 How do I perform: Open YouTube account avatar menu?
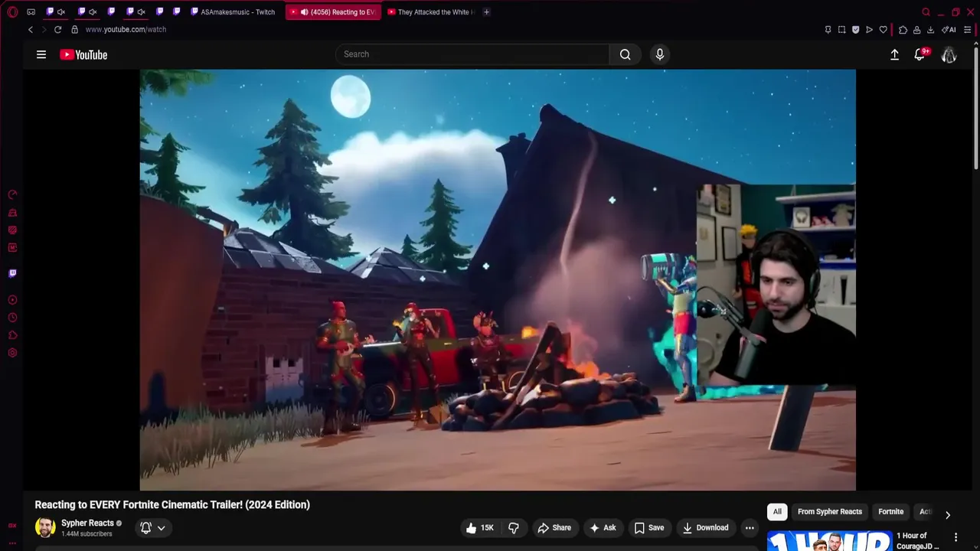[949, 54]
